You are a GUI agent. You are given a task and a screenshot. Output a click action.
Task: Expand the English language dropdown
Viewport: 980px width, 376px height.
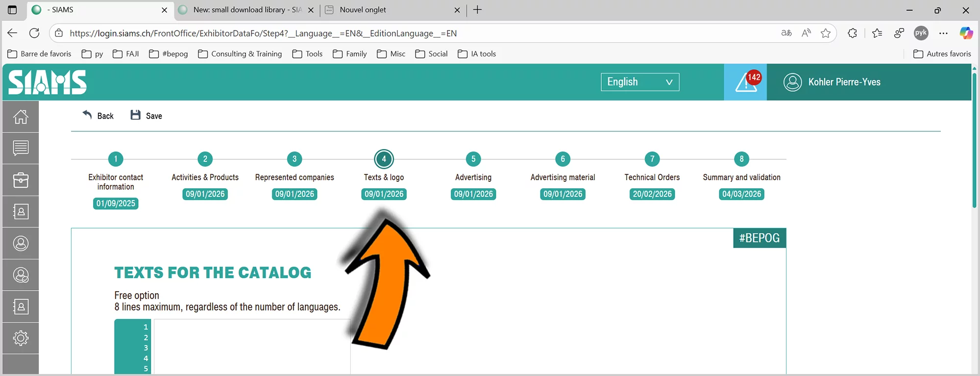coord(639,82)
